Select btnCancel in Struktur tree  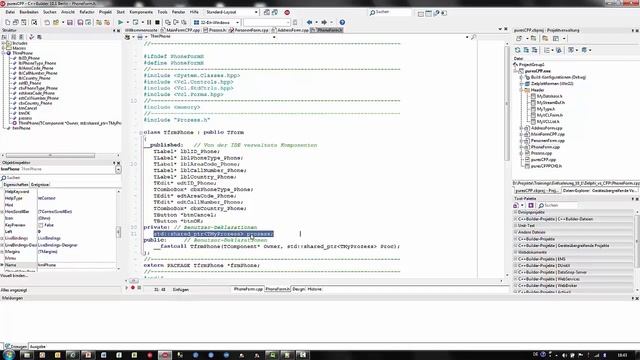(x=27, y=108)
